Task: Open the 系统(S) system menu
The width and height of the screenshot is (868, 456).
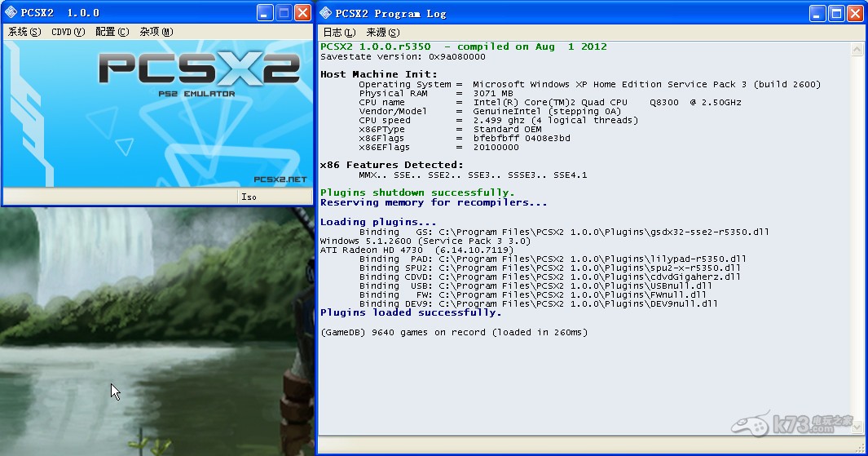Action: point(24,32)
